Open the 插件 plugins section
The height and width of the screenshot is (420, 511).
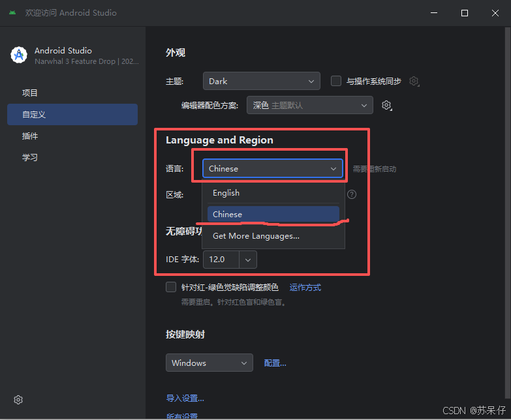click(72, 136)
